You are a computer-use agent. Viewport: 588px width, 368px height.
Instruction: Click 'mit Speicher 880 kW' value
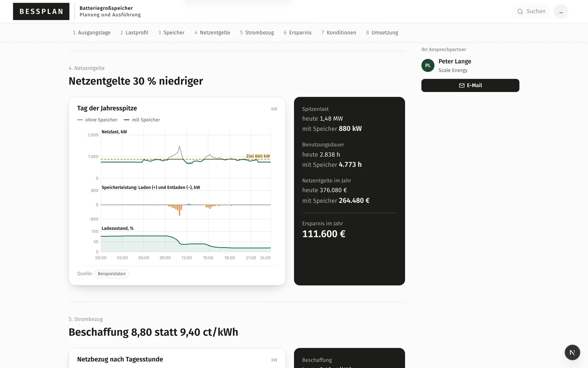(332, 128)
